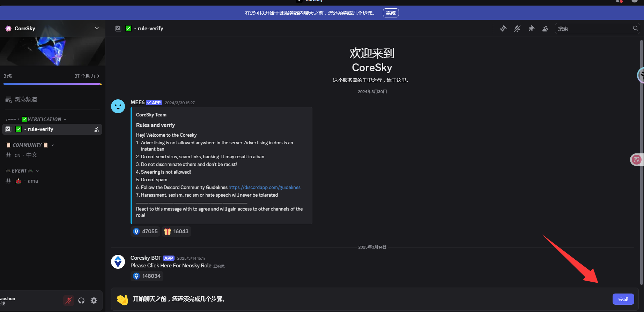Click invite people icon on rule-verify
Image resolution: width=644 pixels, height=312 pixels.
point(97,129)
